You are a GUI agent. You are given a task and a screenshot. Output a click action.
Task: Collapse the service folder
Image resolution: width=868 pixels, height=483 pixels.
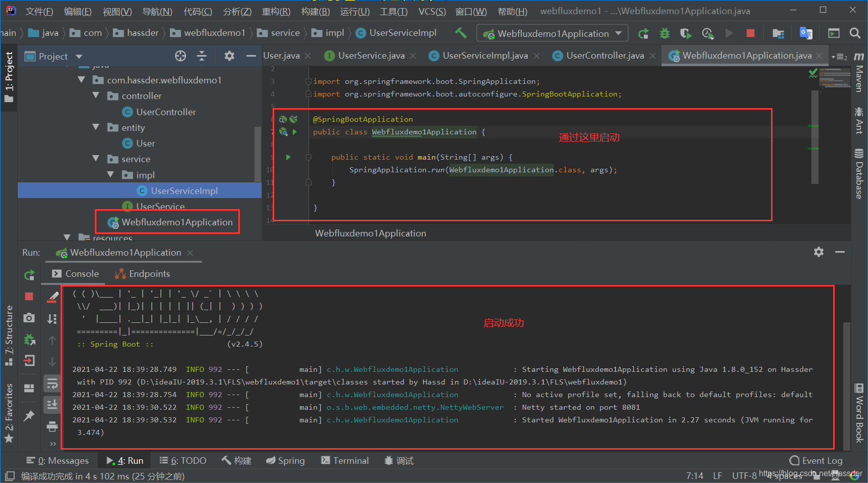96,159
